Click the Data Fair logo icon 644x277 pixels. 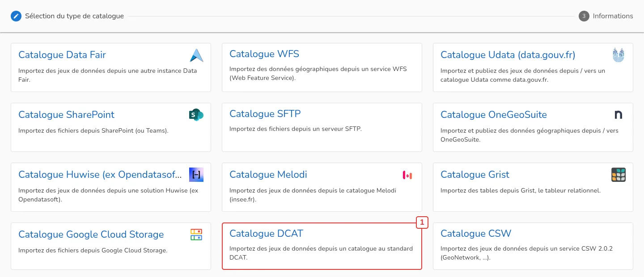tap(196, 55)
